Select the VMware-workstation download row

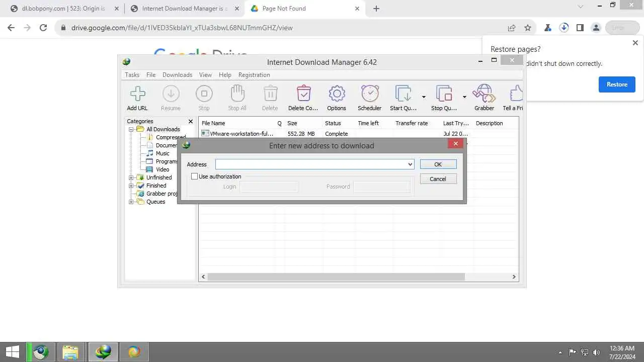[x=358, y=134]
